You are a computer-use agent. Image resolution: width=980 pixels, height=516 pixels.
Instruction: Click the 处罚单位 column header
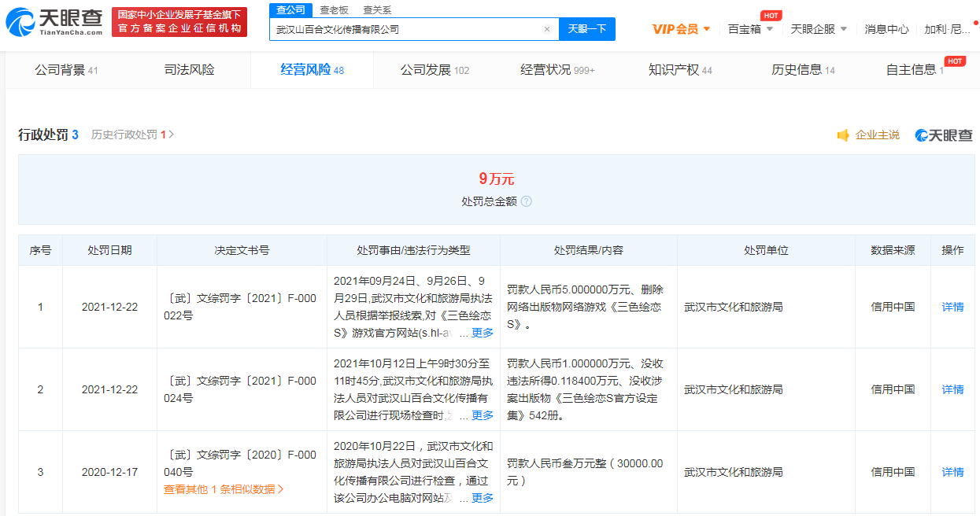tap(766, 250)
